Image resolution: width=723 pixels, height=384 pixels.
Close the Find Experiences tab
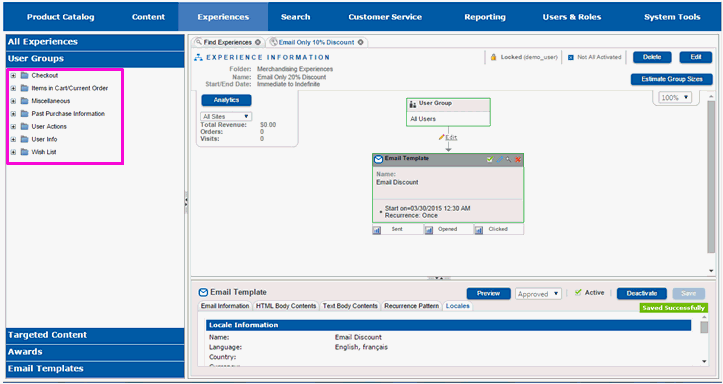[x=258, y=42]
